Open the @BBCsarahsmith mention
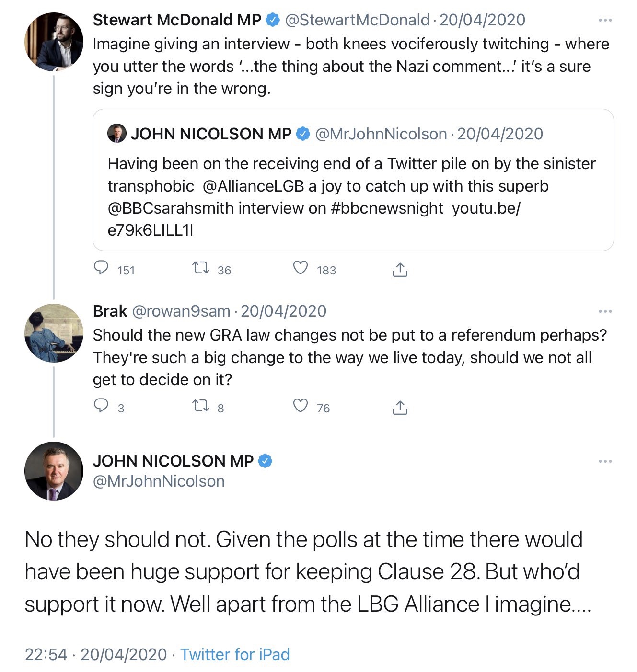The width and height of the screenshot is (637, 672). point(171,208)
